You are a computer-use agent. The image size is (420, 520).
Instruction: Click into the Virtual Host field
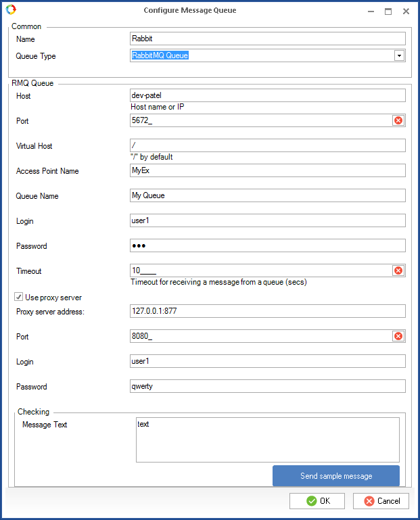[267, 145]
